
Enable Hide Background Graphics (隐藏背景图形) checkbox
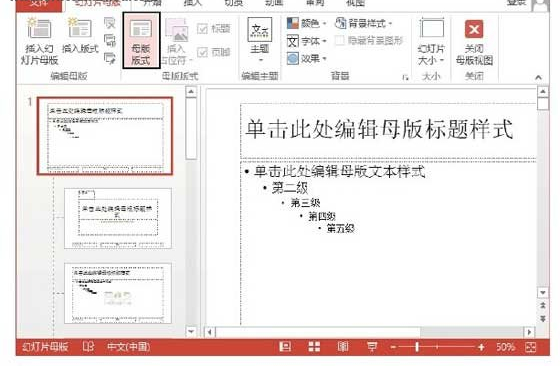coord(340,40)
